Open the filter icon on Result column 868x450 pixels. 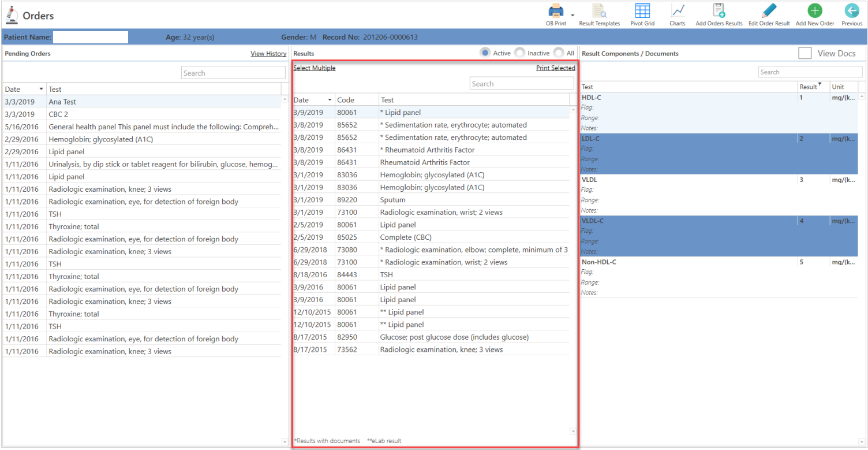(820, 85)
